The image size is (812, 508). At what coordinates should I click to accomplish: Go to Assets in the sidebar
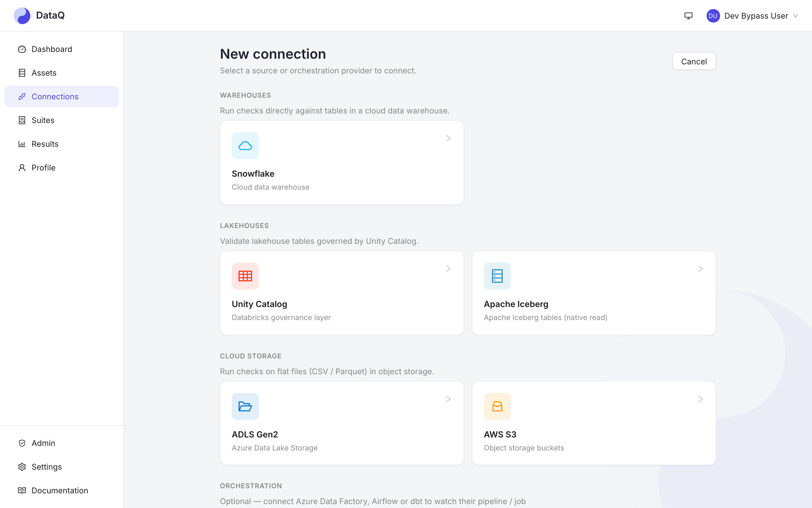62,73
